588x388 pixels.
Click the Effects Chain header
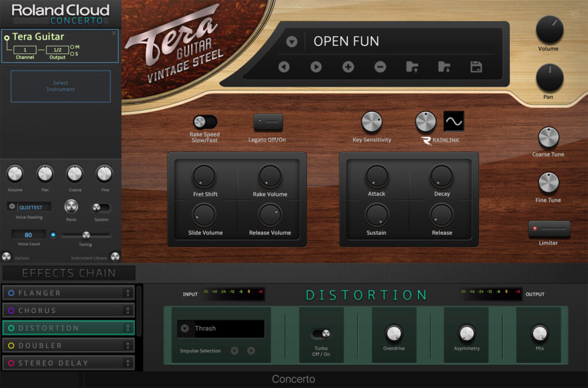(69, 273)
